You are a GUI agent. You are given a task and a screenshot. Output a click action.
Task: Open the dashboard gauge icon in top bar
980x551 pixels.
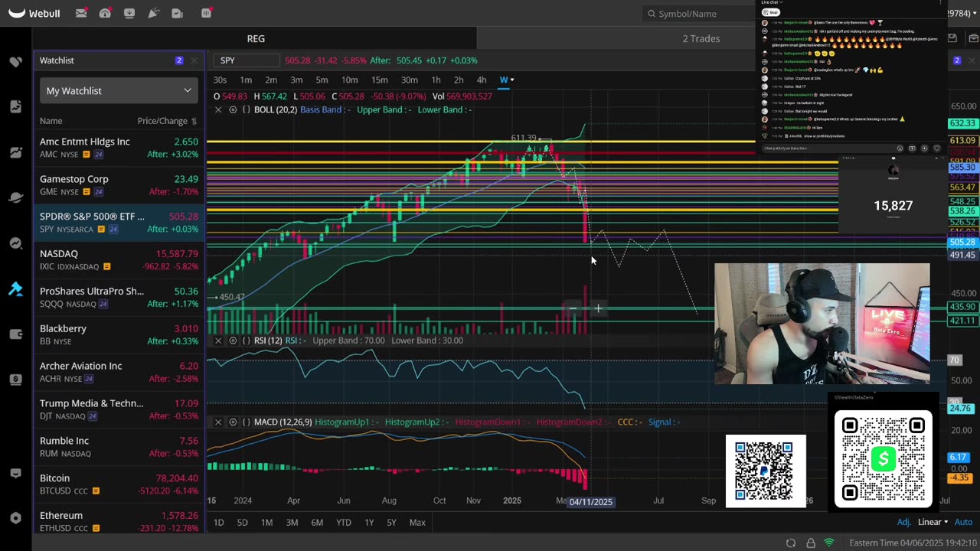[105, 13]
